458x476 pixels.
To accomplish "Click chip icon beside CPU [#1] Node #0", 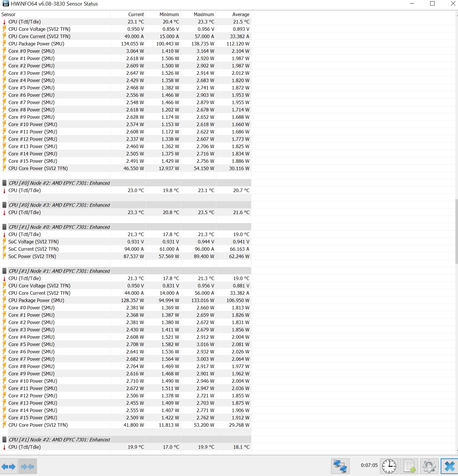I will pos(4,227).
